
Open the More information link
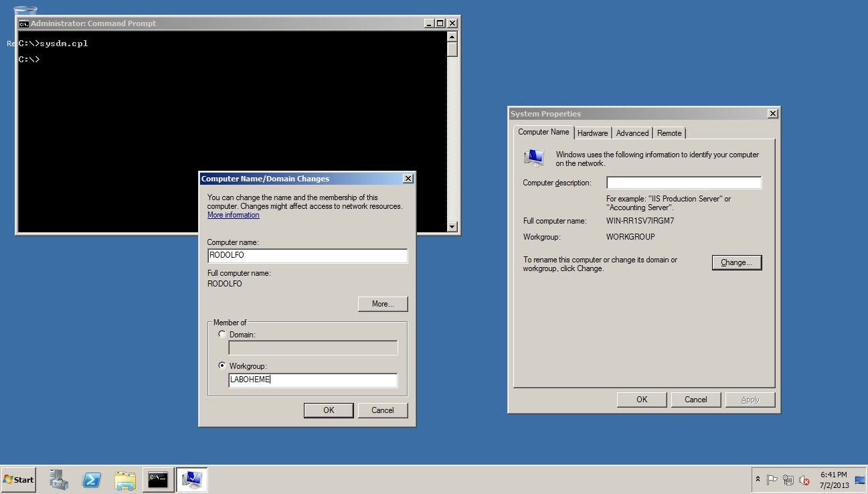click(233, 215)
